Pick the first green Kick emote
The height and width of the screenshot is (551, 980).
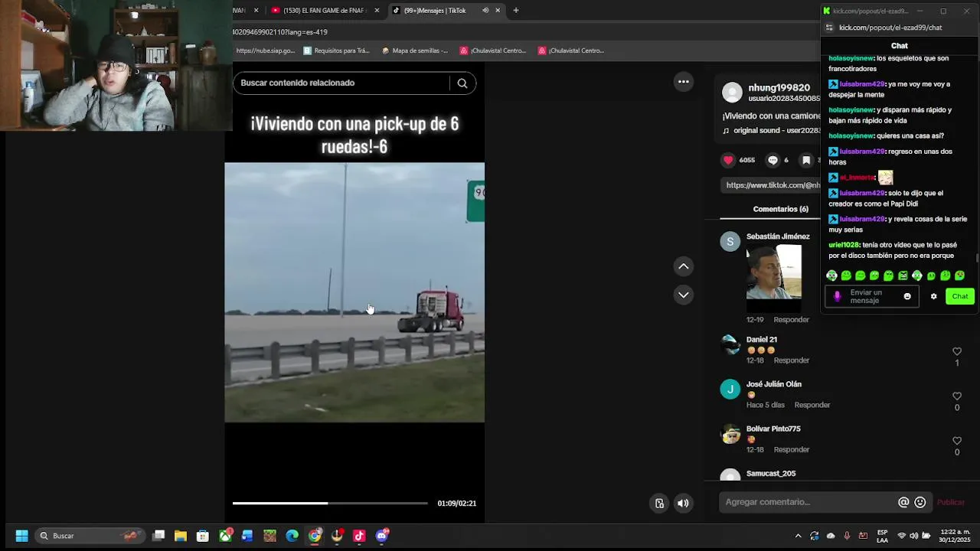pyautogui.click(x=832, y=275)
